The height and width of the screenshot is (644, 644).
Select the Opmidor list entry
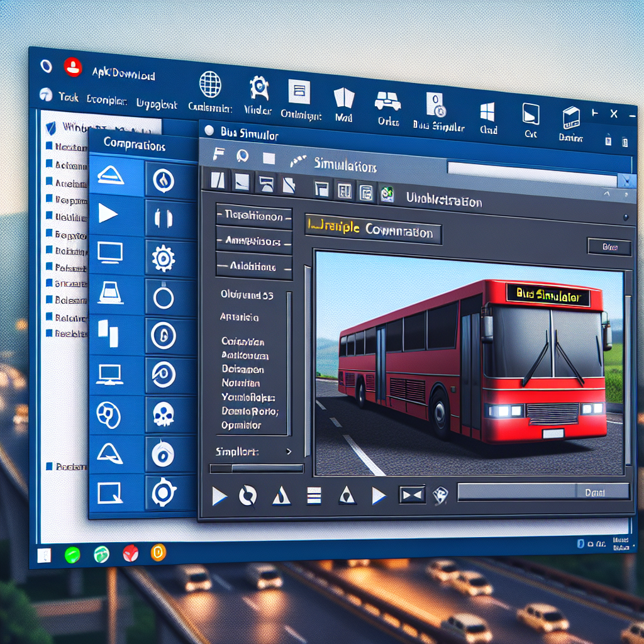pos(241,425)
